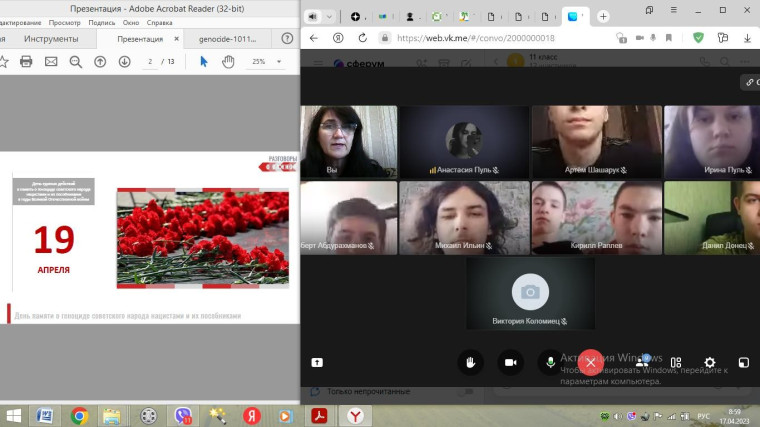Open browser downloads arrow
The image size is (760, 427).
click(747, 38)
